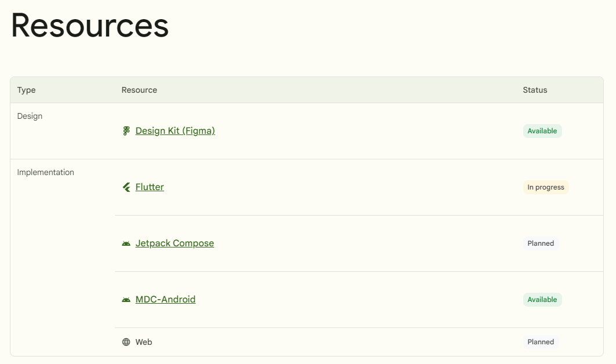Open the Design Kit (Figma) link

[175, 131]
